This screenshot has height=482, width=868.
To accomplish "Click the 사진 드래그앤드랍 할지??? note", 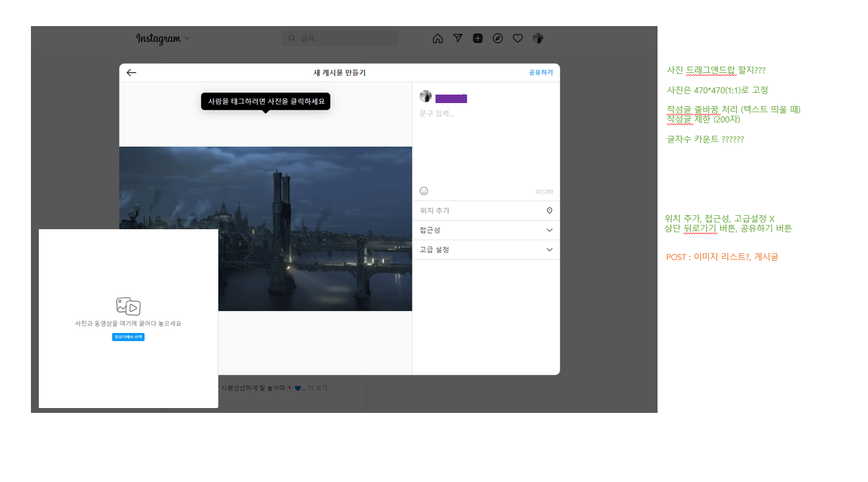I will (716, 70).
